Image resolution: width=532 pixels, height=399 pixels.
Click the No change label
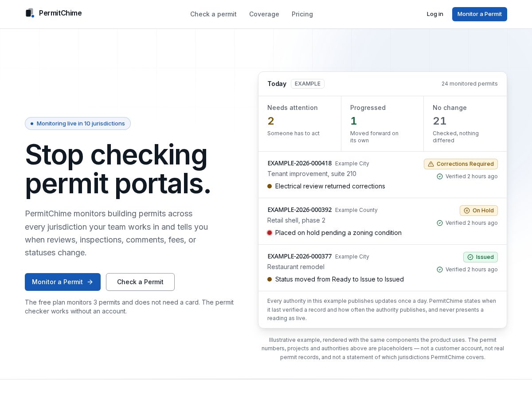pos(450,108)
